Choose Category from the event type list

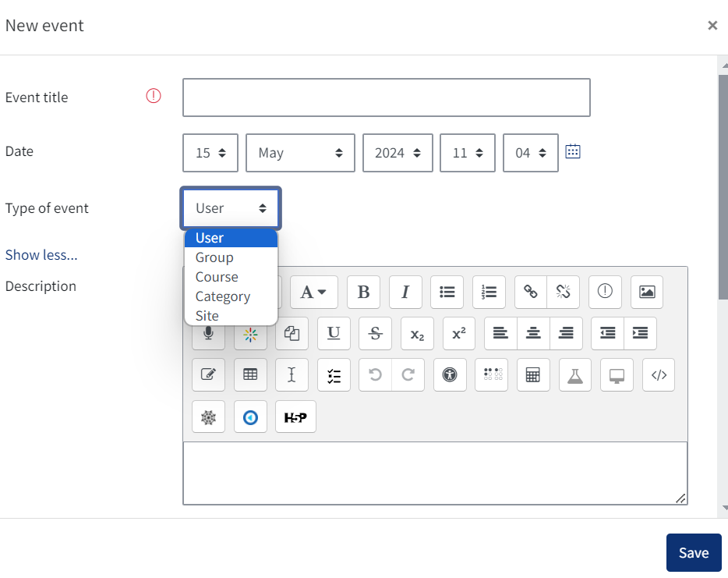231,296
